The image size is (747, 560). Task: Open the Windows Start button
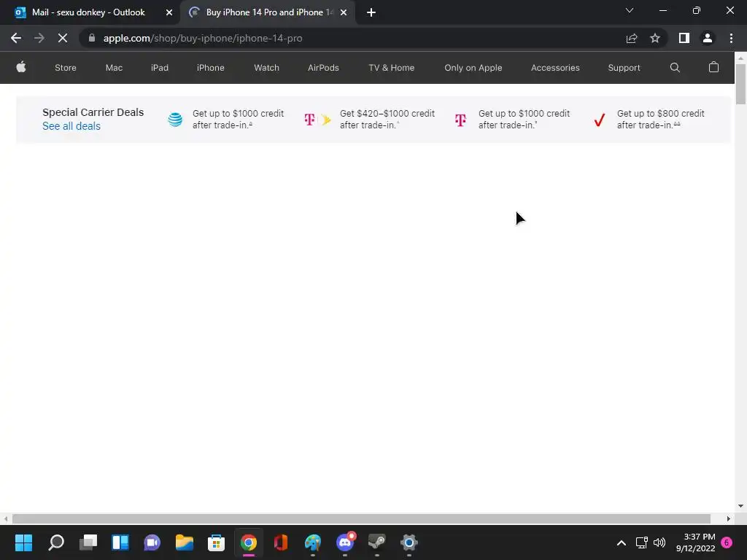23,542
